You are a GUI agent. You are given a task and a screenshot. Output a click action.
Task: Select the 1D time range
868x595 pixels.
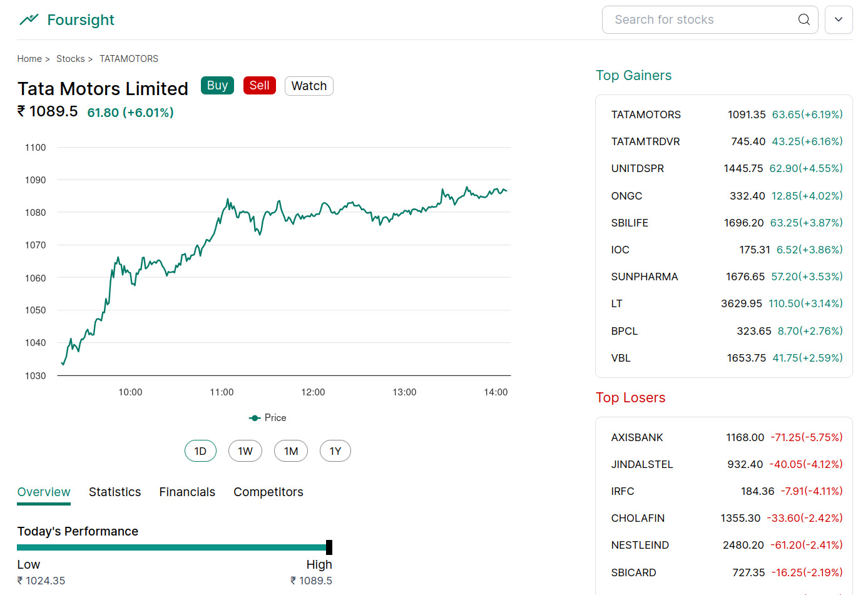(200, 450)
